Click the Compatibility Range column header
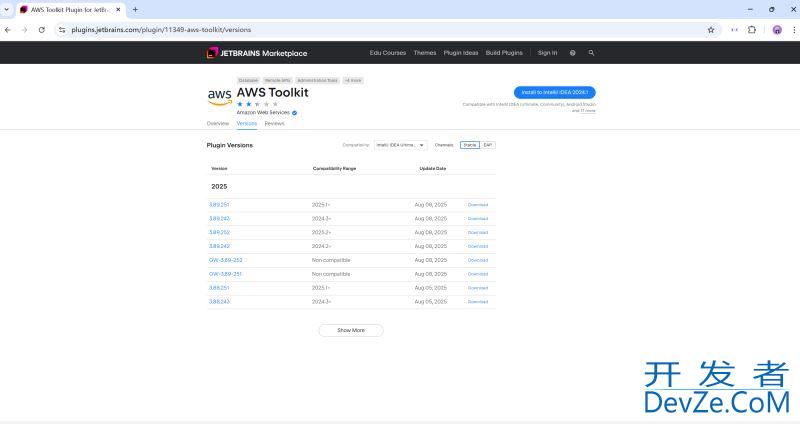800x424 pixels. 334,168
